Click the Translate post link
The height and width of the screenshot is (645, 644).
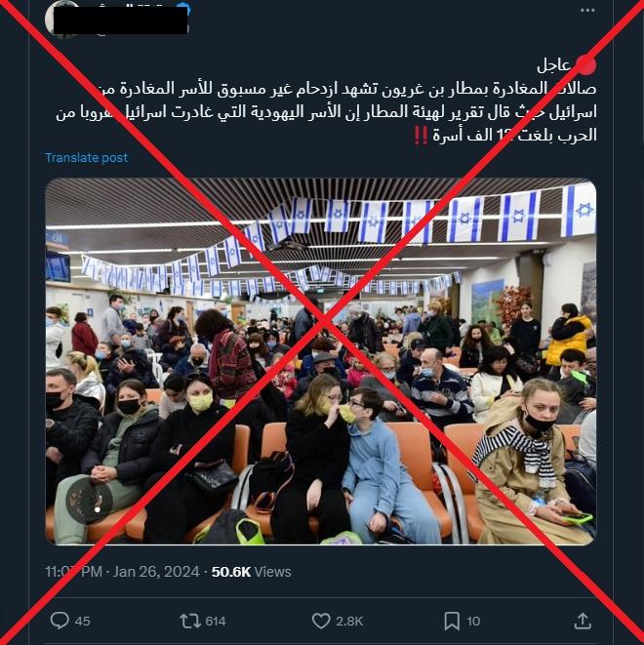(87, 157)
